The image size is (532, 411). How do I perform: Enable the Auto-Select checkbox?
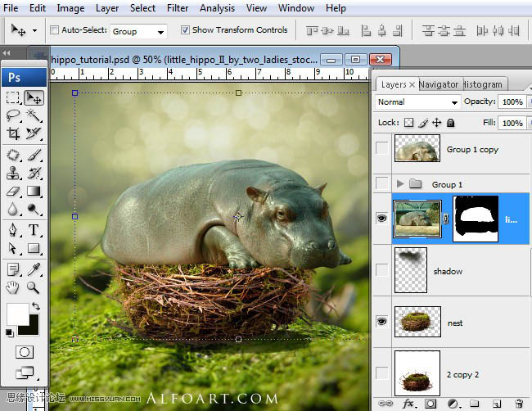54,30
